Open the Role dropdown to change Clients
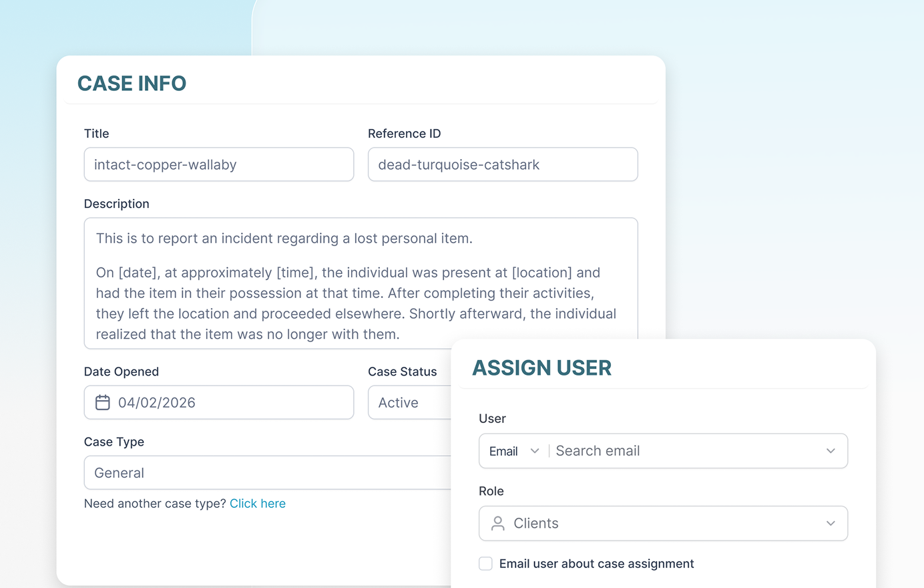The width and height of the screenshot is (924, 588). (x=663, y=523)
